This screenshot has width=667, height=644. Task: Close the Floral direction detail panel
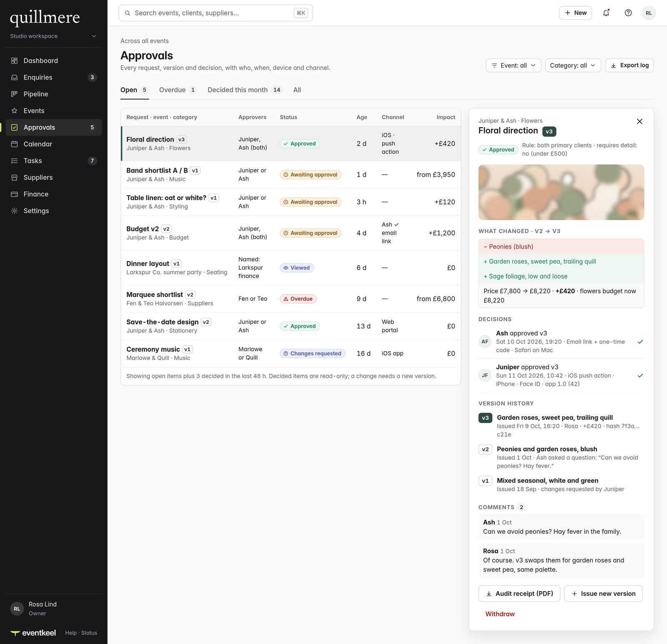tap(639, 121)
